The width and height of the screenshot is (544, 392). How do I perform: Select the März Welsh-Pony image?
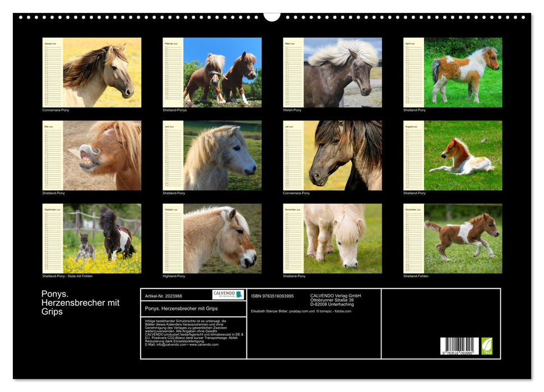click(345, 73)
